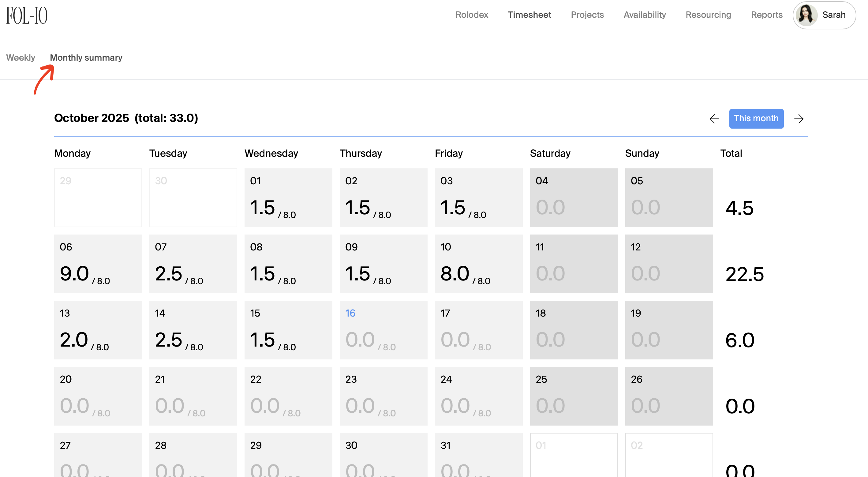868x477 pixels.
Task: Go to previous month with left arrow
Action: point(714,119)
